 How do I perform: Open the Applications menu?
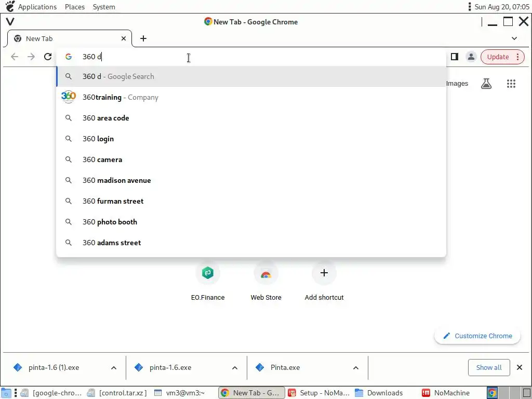click(37, 7)
